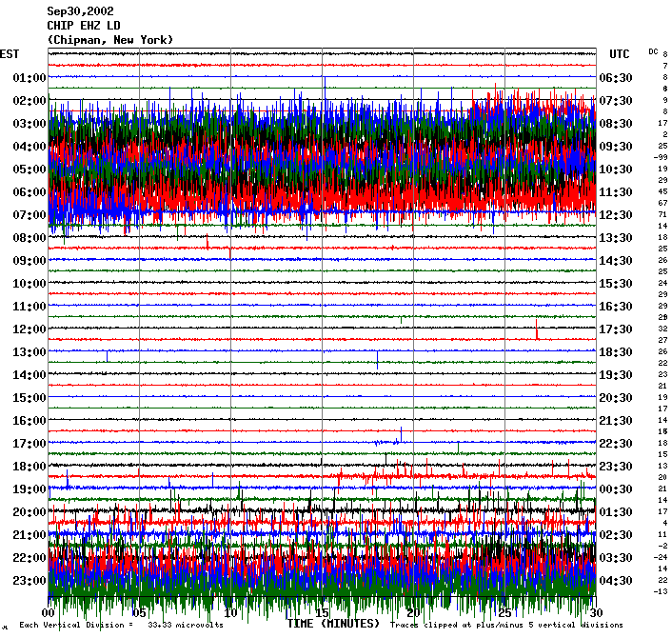This screenshot has height=638, width=672.
Task: Select the EST time label "10:00"
Action: tap(30, 284)
